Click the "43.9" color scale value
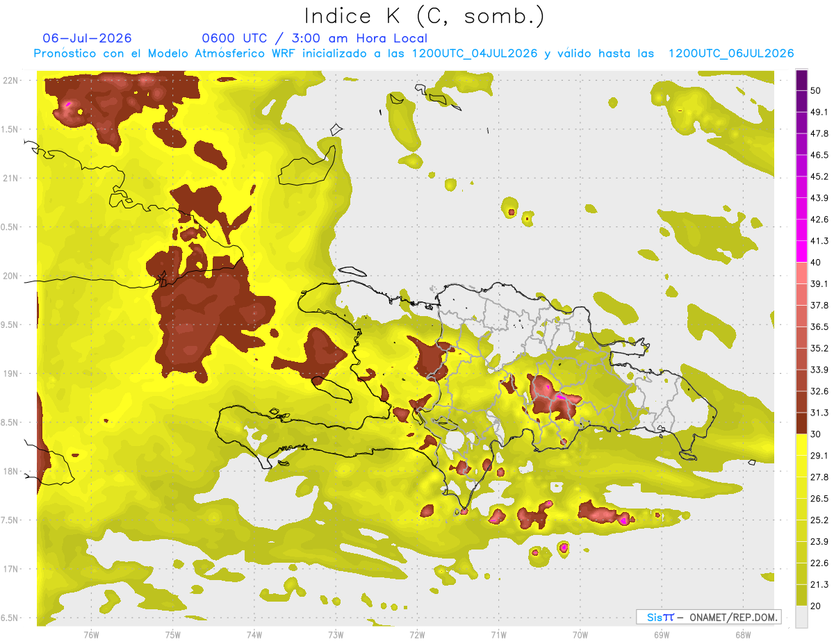This screenshot has width=834, height=644. 819,198
